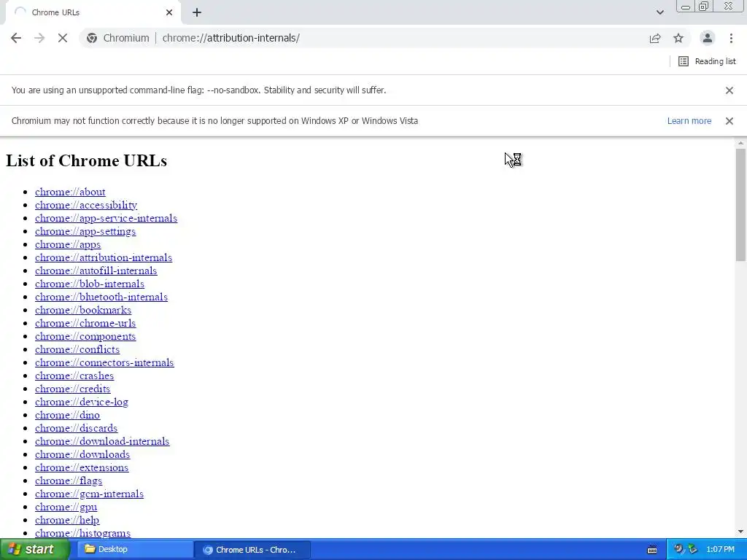Open chrome://app-settings link
The height and width of the screenshot is (560, 747).
pos(85,231)
